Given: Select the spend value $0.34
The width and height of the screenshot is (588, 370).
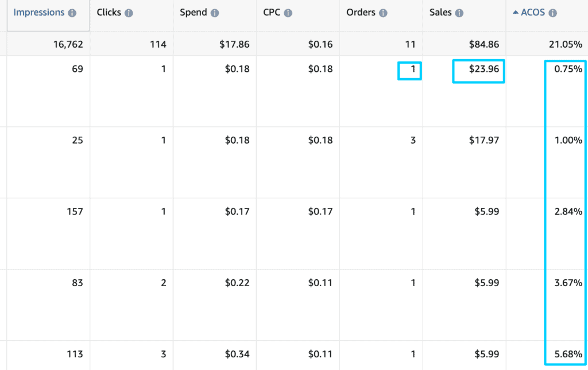Looking at the screenshot, I should 237,354.
